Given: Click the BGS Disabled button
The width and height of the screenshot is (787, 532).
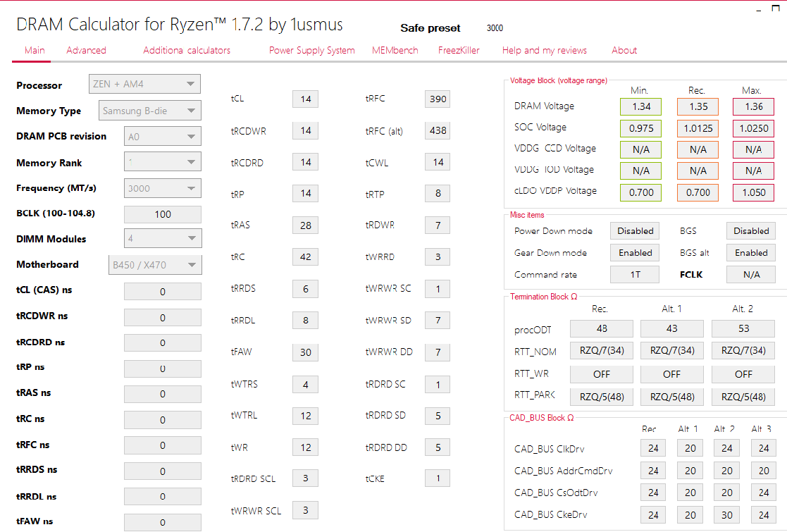Looking at the screenshot, I should coord(751,231).
